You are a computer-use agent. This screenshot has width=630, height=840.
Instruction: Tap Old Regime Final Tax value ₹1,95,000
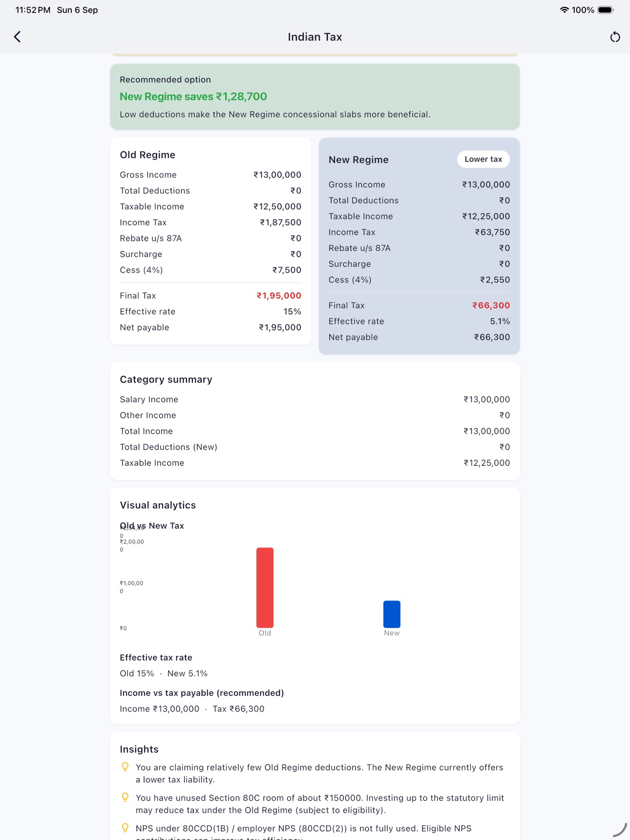pyautogui.click(x=279, y=295)
